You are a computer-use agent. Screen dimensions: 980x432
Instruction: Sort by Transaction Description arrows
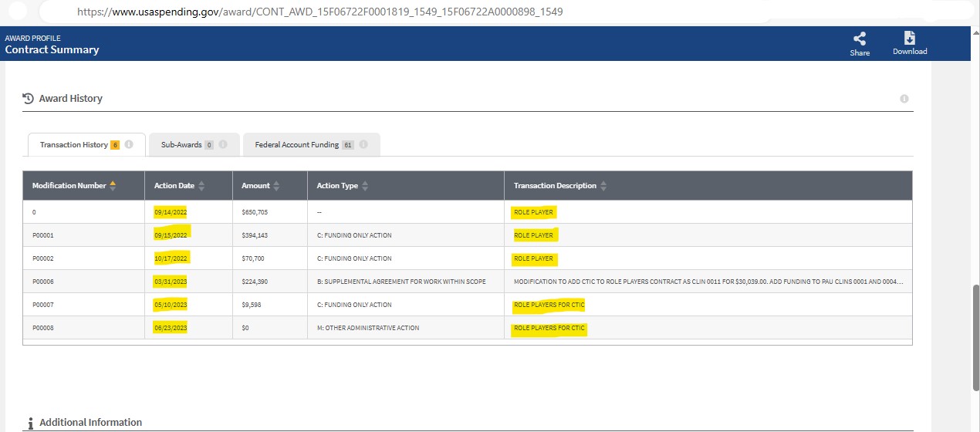click(604, 186)
